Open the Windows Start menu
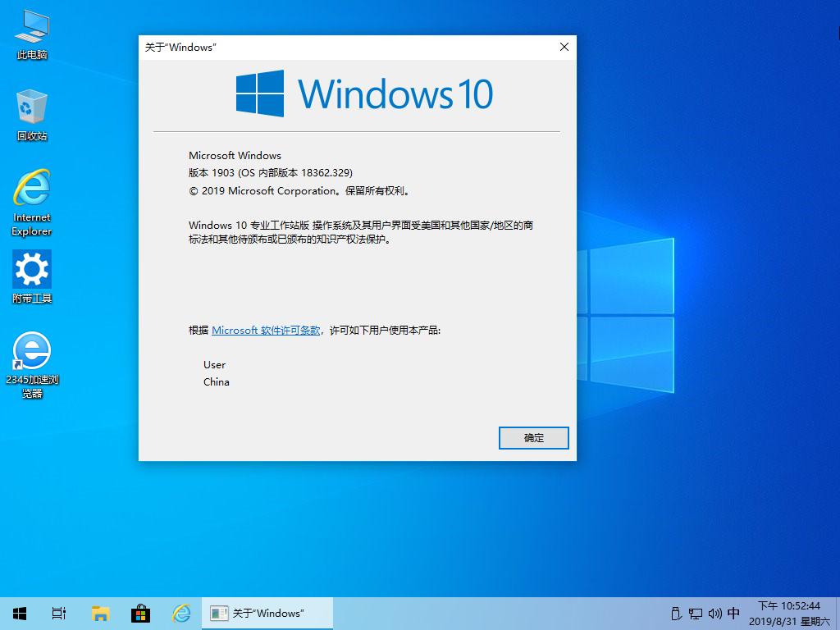The height and width of the screenshot is (630, 840). tap(20, 614)
